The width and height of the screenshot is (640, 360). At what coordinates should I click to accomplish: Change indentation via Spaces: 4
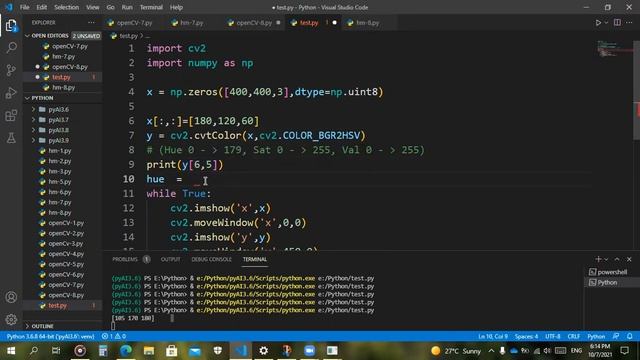click(x=526, y=336)
